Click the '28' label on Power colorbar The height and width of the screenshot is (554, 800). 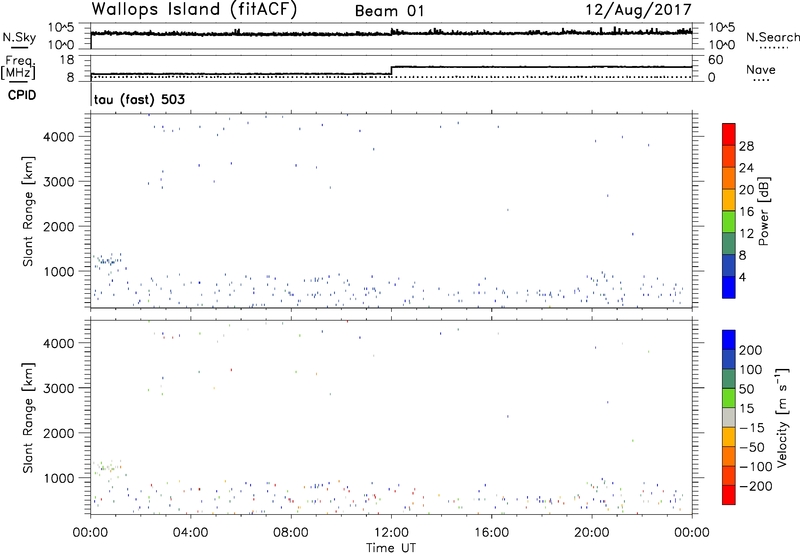point(746,146)
